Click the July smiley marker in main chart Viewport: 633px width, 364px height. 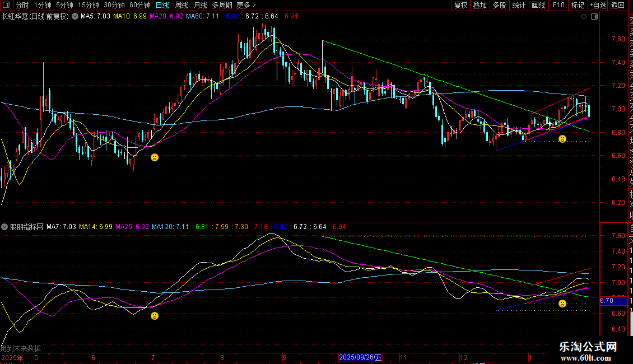point(155,157)
